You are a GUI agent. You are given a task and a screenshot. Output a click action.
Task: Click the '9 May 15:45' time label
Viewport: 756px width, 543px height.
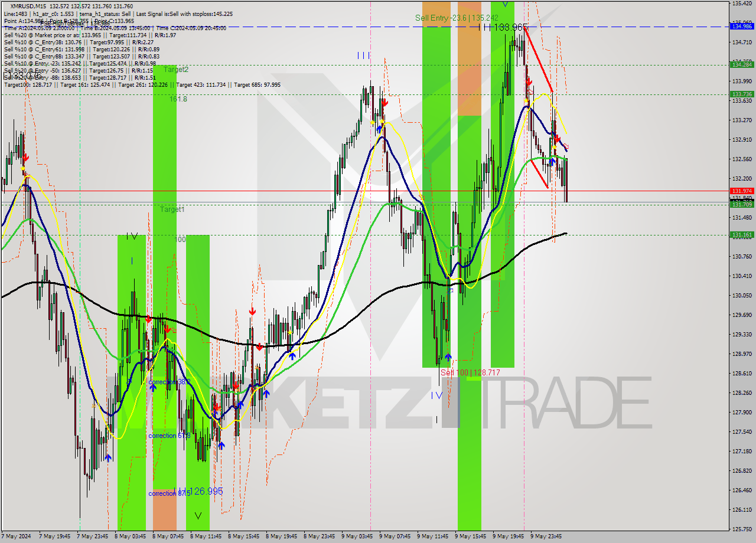coord(470,537)
